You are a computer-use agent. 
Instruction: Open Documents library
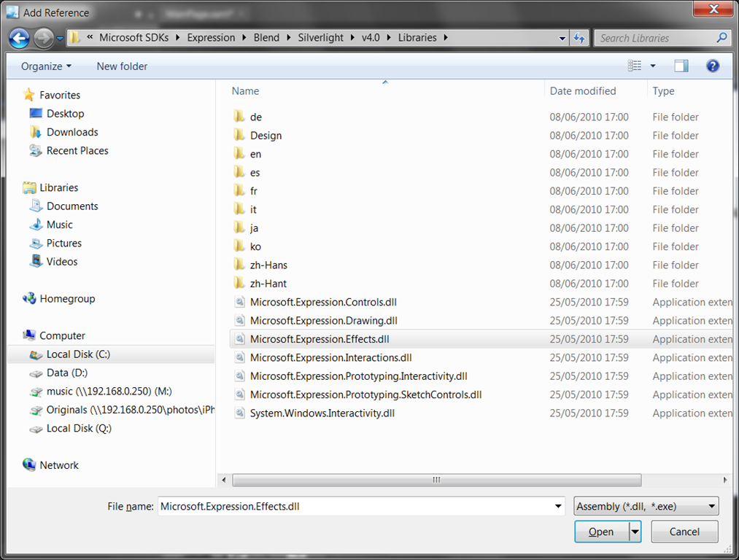[72, 206]
